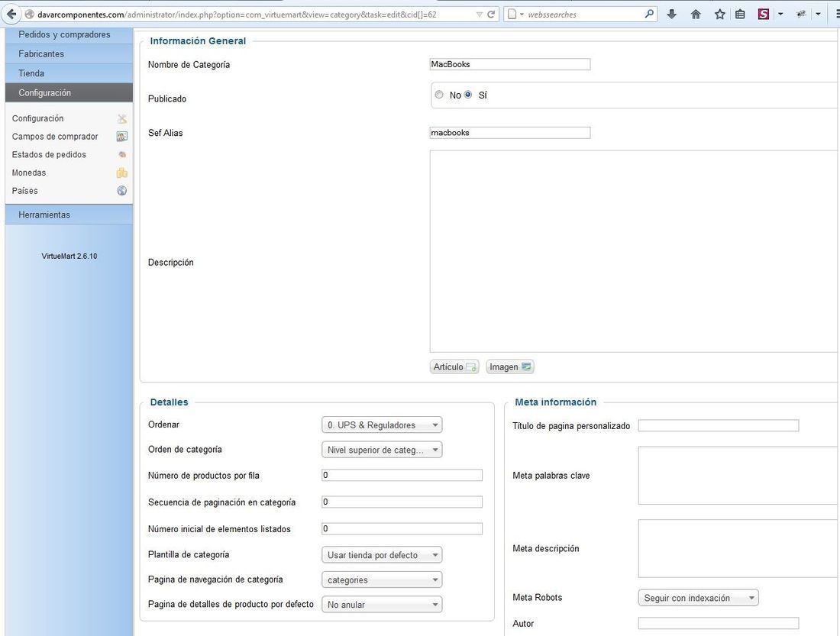Edit the Nombre de Categoría field
This screenshot has height=636, width=840.
click(x=510, y=64)
